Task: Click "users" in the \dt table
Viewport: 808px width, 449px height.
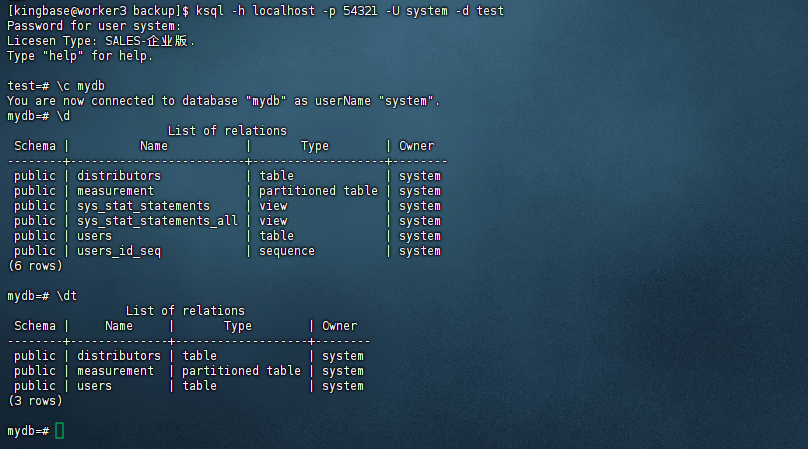Action: [x=94, y=386]
